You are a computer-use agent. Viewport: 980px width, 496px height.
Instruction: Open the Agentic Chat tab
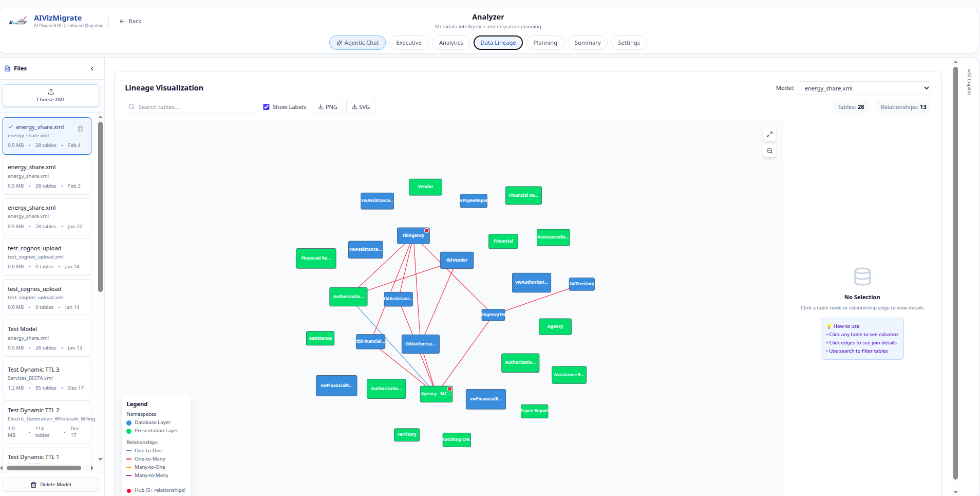click(x=357, y=43)
